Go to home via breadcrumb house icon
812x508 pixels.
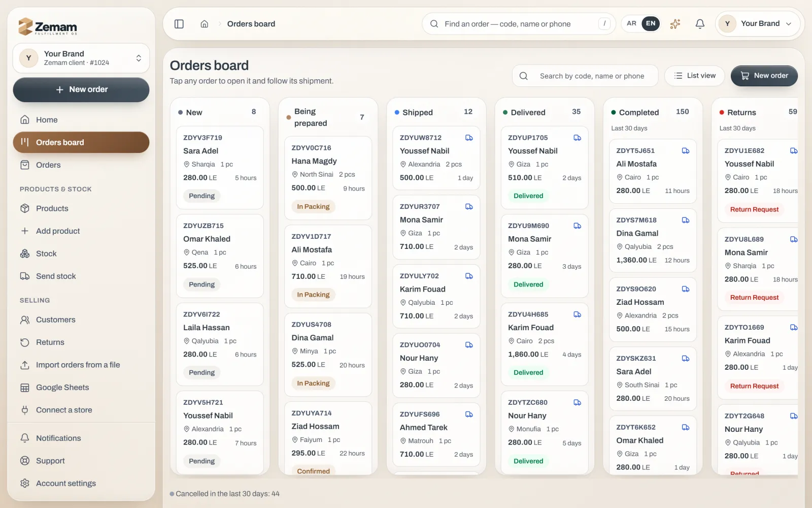[x=205, y=24]
